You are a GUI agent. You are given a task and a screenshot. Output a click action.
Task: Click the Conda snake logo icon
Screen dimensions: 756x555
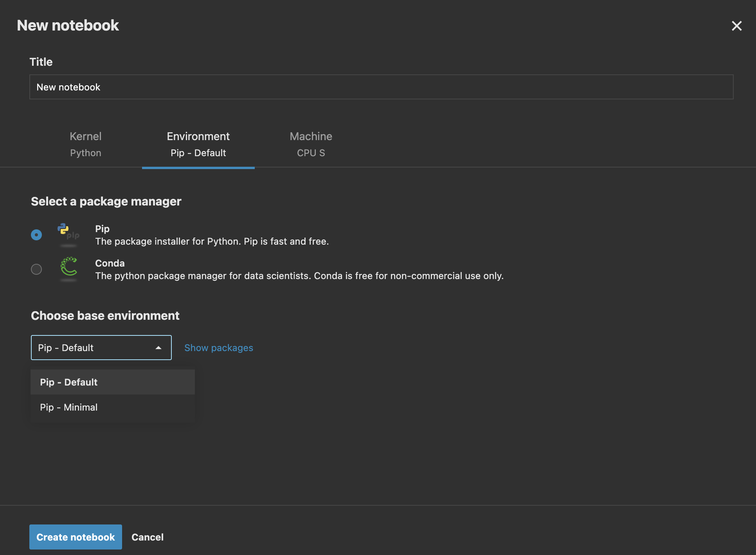[x=69, y=269]
